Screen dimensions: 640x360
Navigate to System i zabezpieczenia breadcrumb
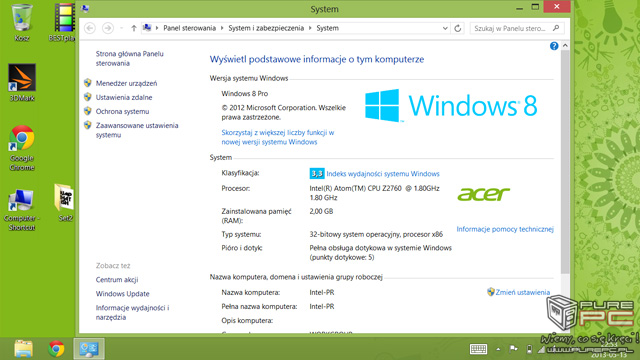266,28
